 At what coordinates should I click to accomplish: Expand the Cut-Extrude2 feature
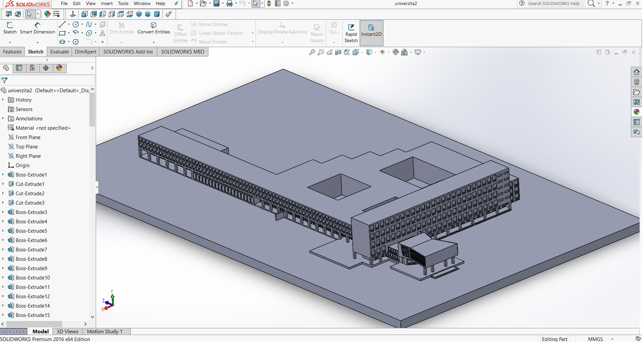[3, 193]
